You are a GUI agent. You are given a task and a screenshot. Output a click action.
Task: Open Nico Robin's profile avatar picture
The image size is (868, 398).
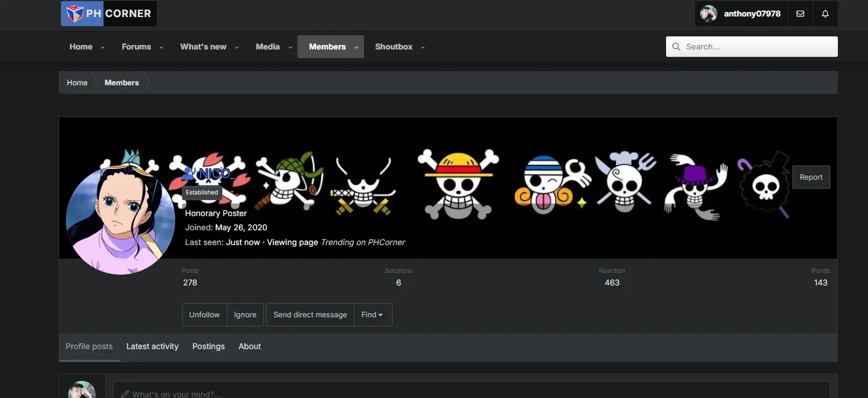120,221
